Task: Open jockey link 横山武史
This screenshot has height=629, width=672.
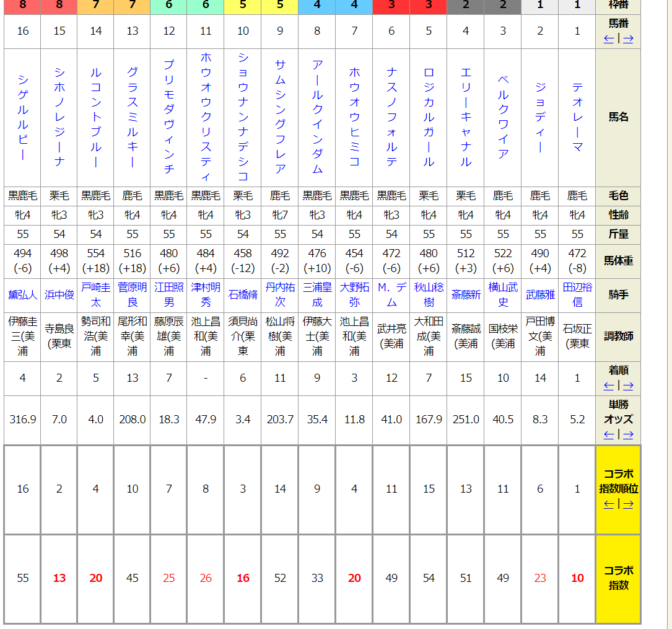Action: point(503,295)
